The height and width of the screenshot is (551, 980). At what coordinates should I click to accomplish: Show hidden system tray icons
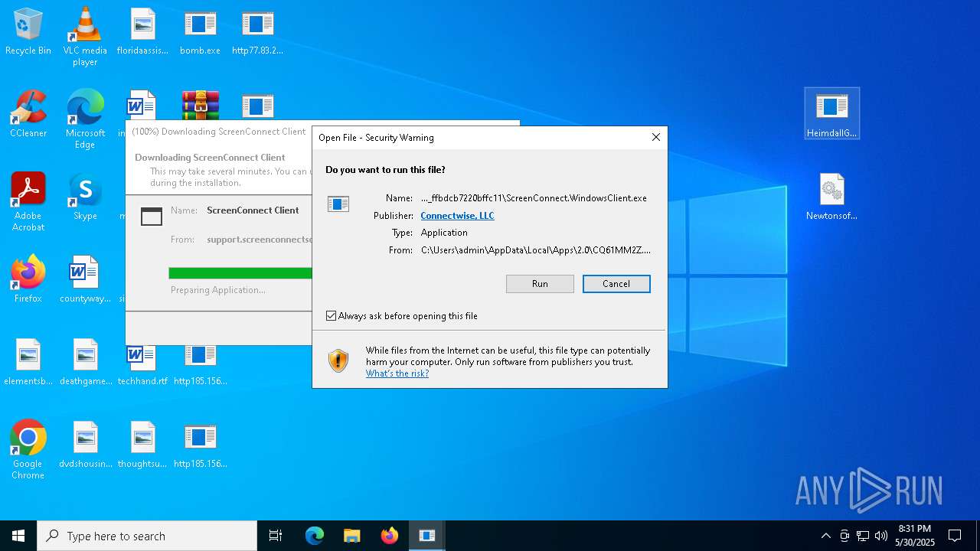pyautogui.click(x=825, y=536)
